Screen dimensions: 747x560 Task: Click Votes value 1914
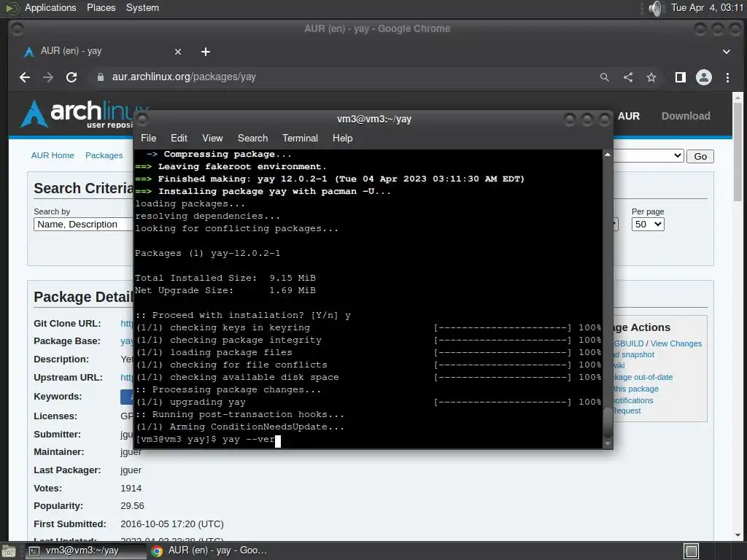(131, 488)
